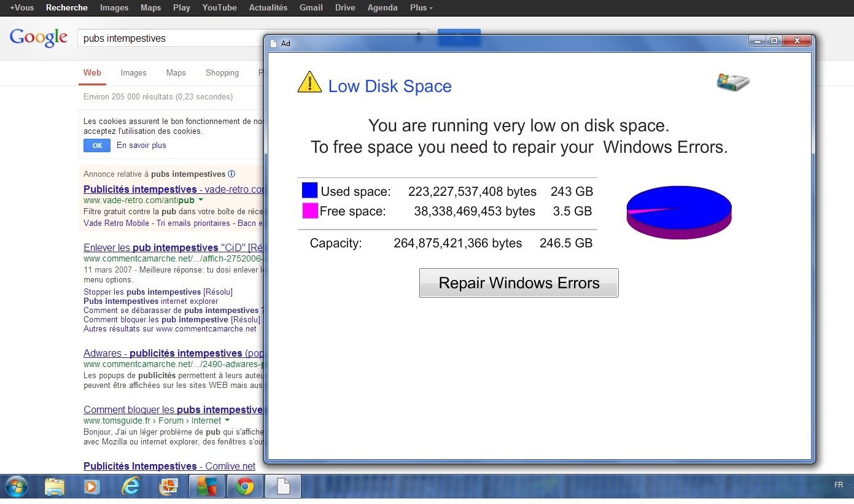Click the Repair Windows Errors button
This screenshot has height=504, width=854.
point(519,283)
